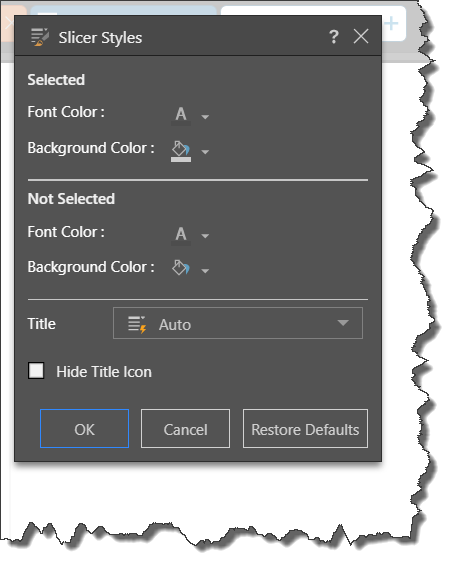Click the color bar under Selected background bucket
This screenshot has width=456, height=566.
181,160
